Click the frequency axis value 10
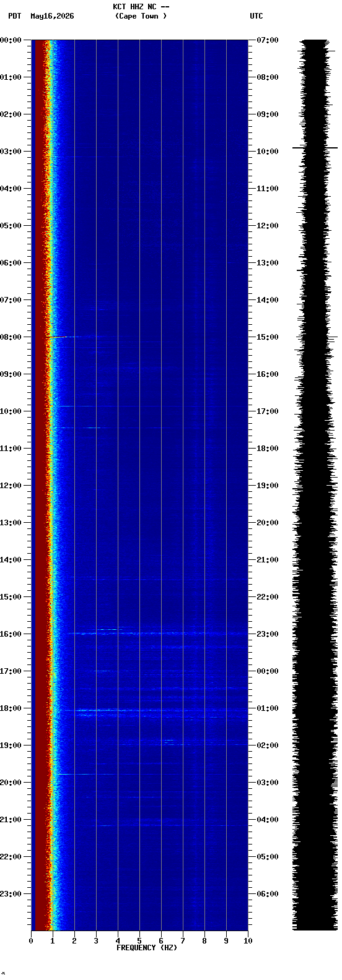This screenshot has height=980, width=342. click(248, 941)
